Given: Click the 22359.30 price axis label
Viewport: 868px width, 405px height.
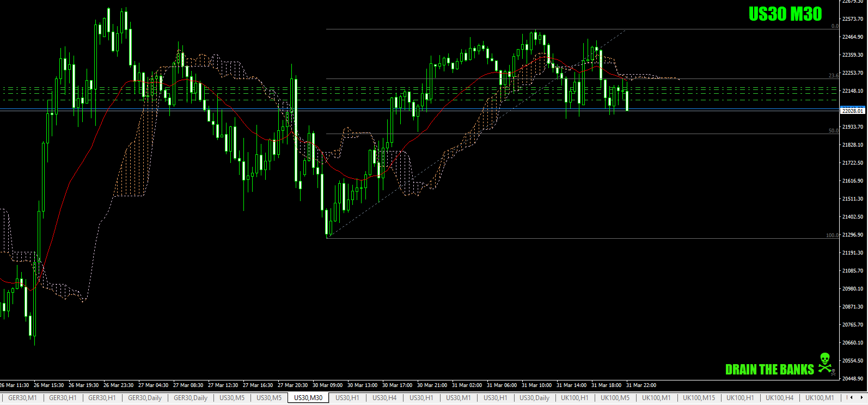Looking at the screenshot, I should point(853,55).
